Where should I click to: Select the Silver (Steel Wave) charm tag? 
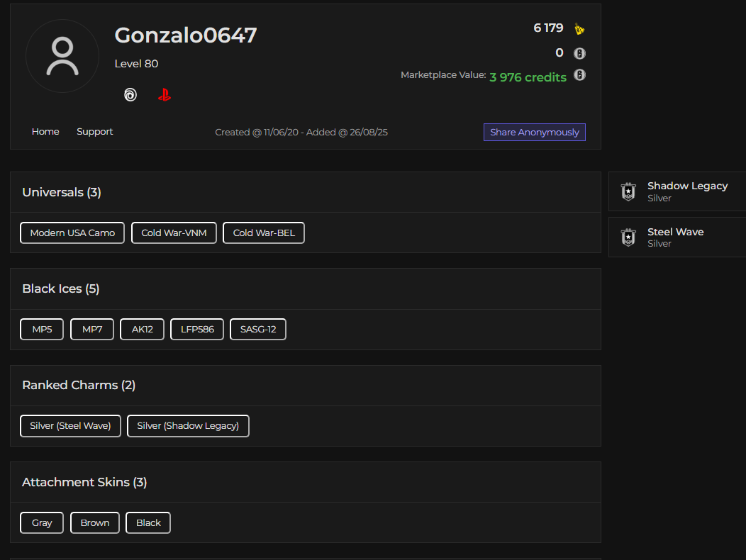tap(70, 426)
